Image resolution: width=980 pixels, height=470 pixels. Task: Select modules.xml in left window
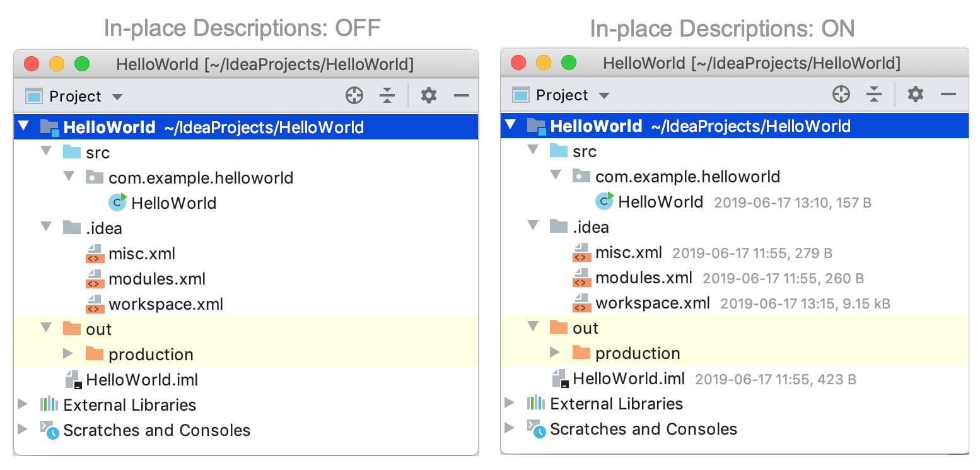157,279
